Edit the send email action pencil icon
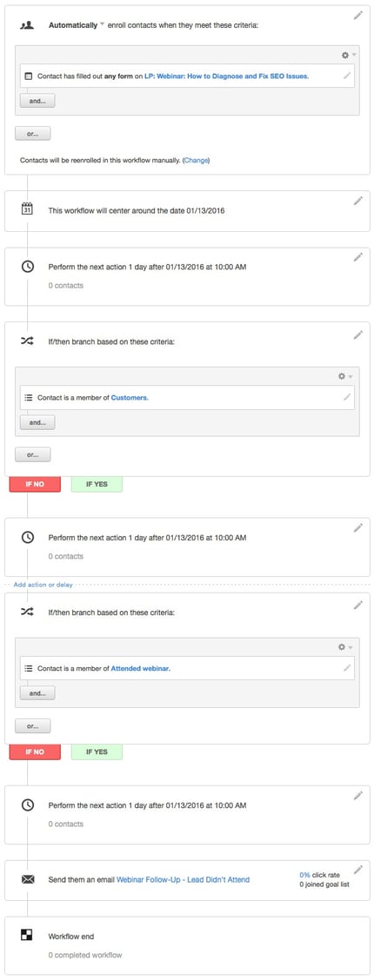The height and width of the screenshot is (980, 374). pyautogui.click(x=357, y=870)
